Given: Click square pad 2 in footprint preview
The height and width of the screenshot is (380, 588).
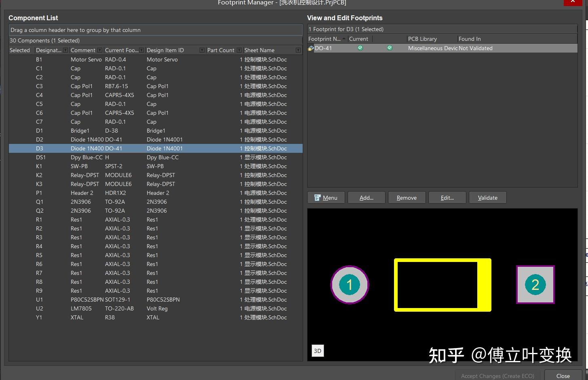Looking at the screenshot, I should point(535,285).
